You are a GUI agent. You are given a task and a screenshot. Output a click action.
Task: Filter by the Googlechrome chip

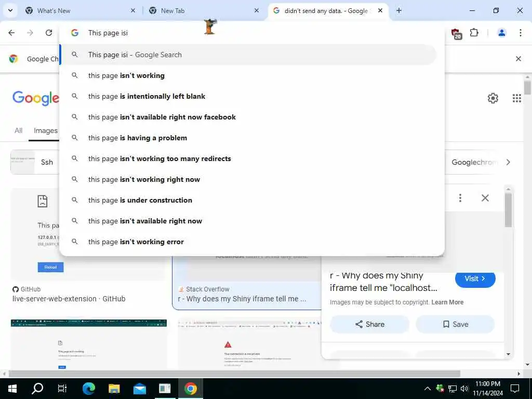pyautogui.click(x=474, y=162)
